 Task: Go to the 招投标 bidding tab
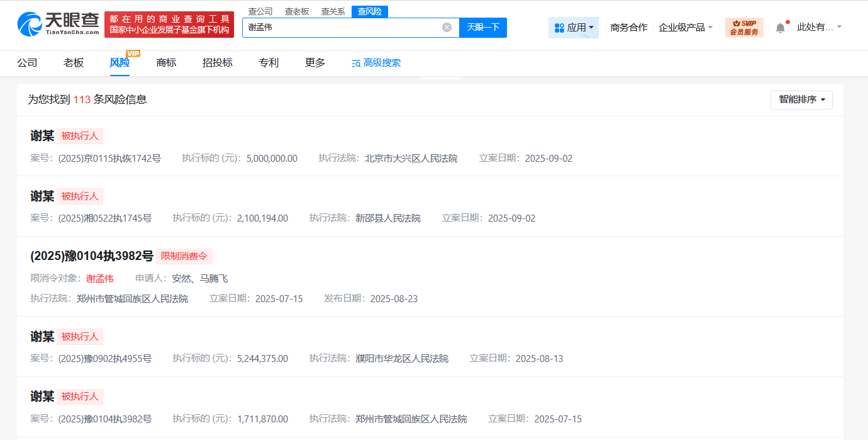218,63
